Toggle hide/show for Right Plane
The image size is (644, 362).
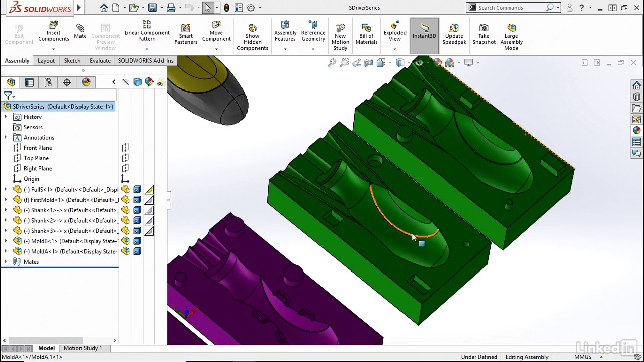125,168
